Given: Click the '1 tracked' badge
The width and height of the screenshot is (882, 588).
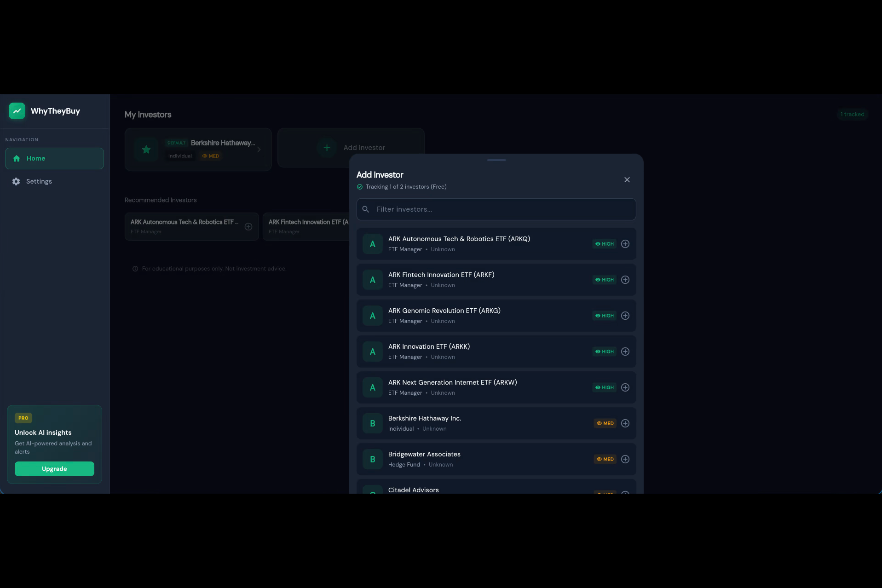Looking at the screenshot, I should 852,114.
